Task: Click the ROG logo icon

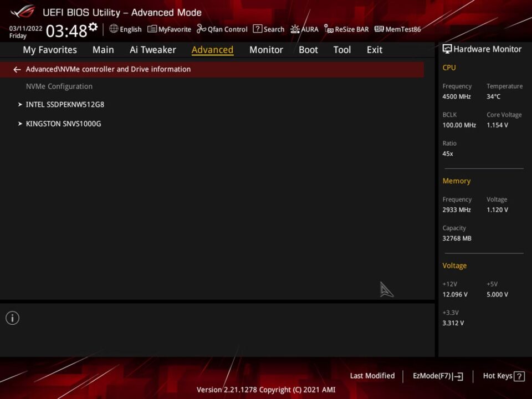Action: tap(22, 11)
